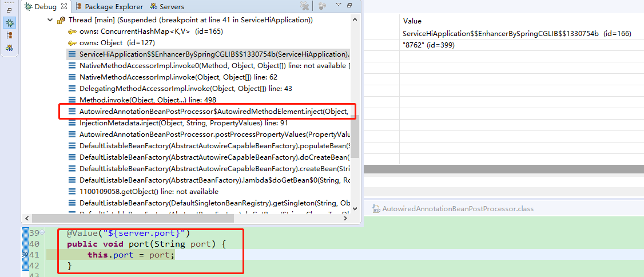644x277 pixels.
Task: Collapse the Thread [main] tree node
Action: coord(50,19)
